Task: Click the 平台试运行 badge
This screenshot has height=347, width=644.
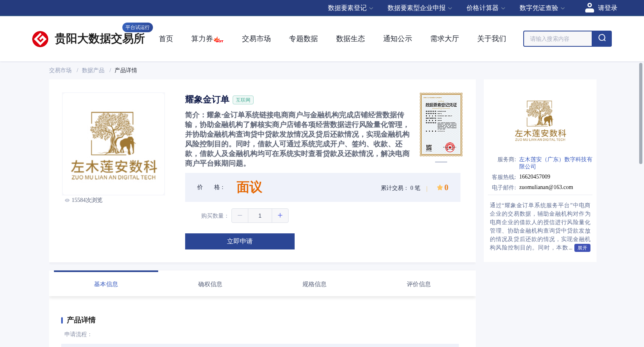Action: [x=138, y=27]
